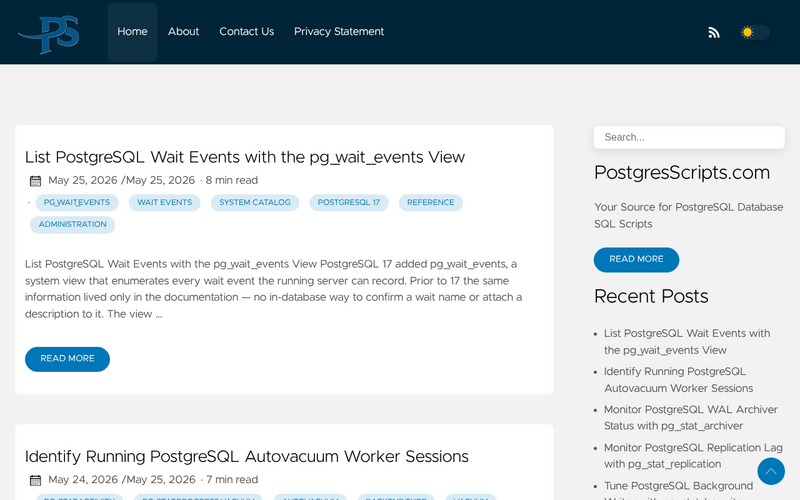Click the PostgresScripts.com sidebar heading
800x500 pixels.
682,172
